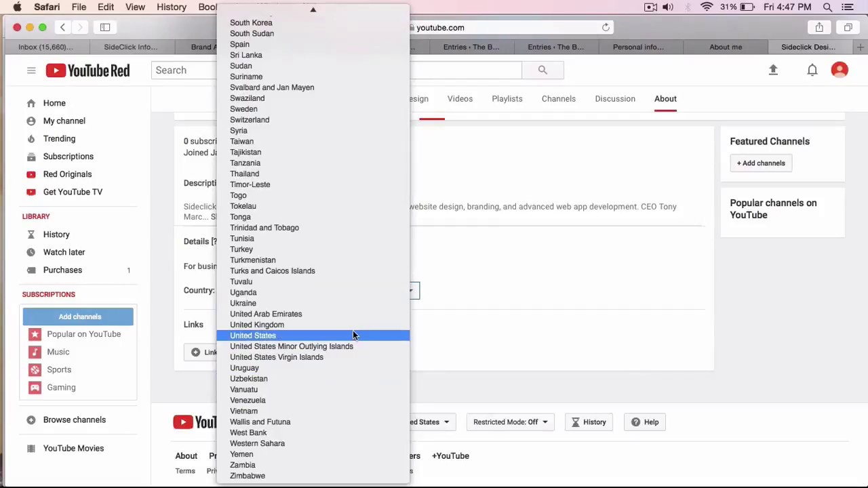Viewport: 868px width, 488px height.
Task: Open Watch later in sidebar
Action: tap(64, 252)
